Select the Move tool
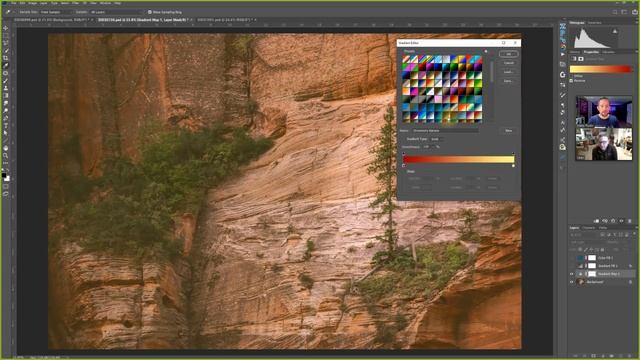640x360 pixels. click(x=6, y=28)
